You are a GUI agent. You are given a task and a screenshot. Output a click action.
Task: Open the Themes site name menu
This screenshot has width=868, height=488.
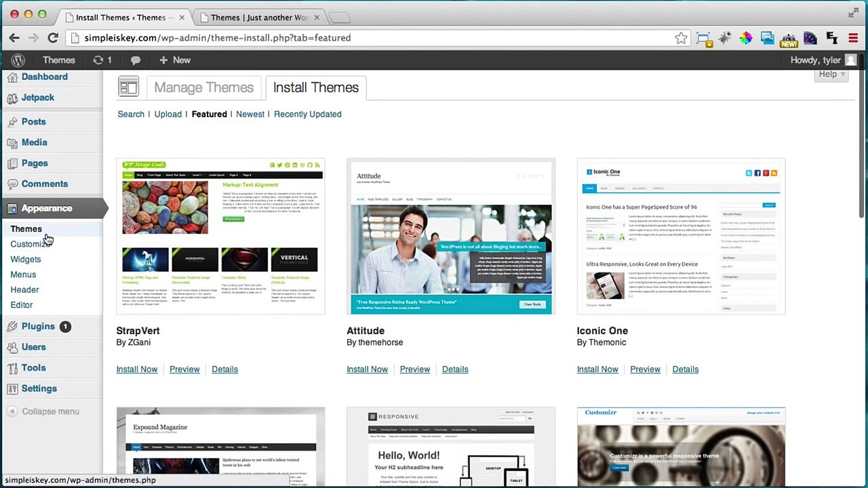click(59, 60)
